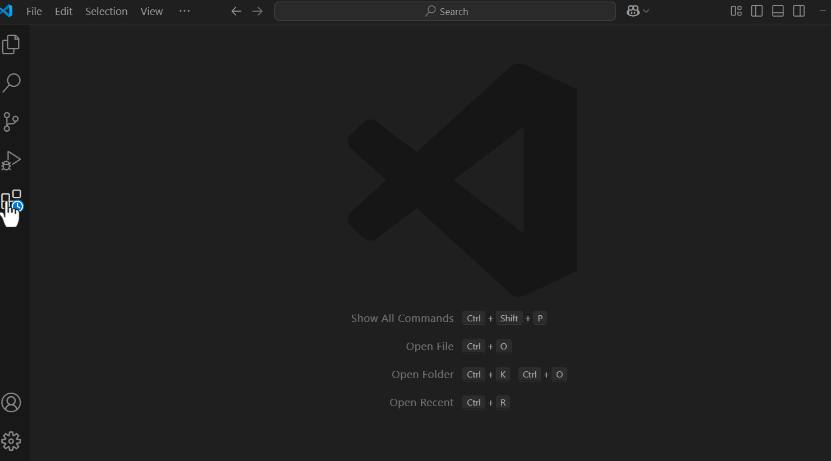Go forward with the right arrow

[x=258, y=11]
